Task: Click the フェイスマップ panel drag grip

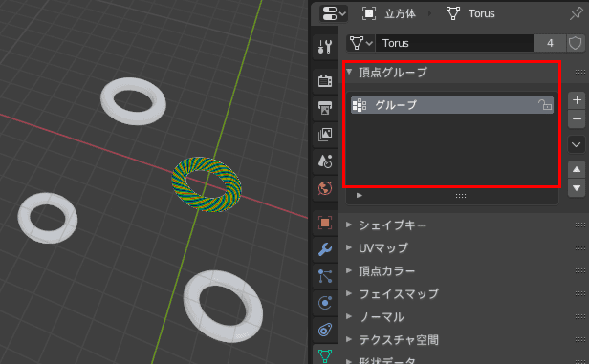Action: pyautogui.click(x=580, y=293)
